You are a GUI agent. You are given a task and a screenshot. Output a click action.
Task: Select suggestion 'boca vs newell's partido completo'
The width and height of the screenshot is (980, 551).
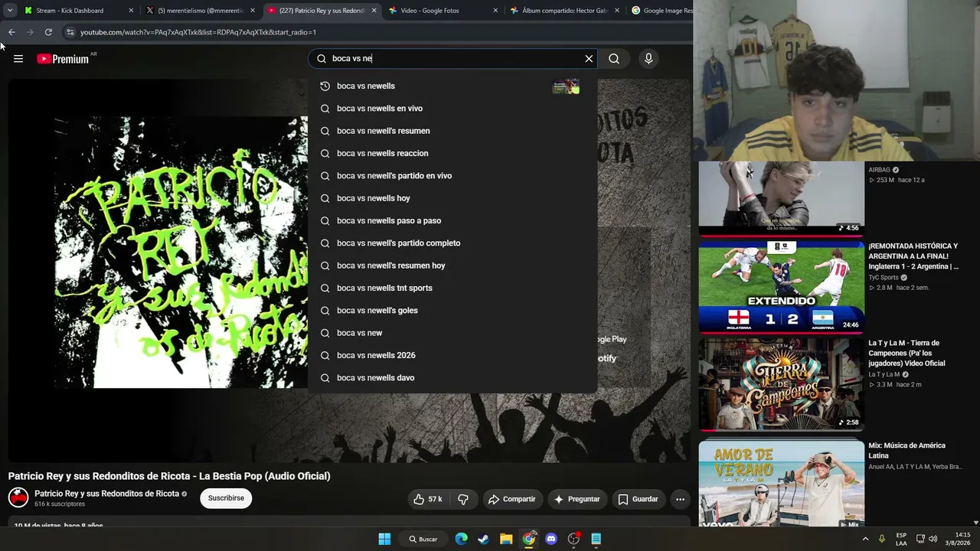point(452,243)
